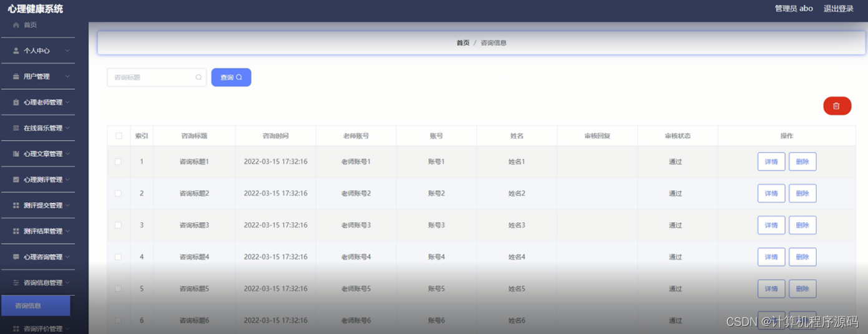
Task: Open 详情 for row 咨询标题2
Action: point(771,194)
